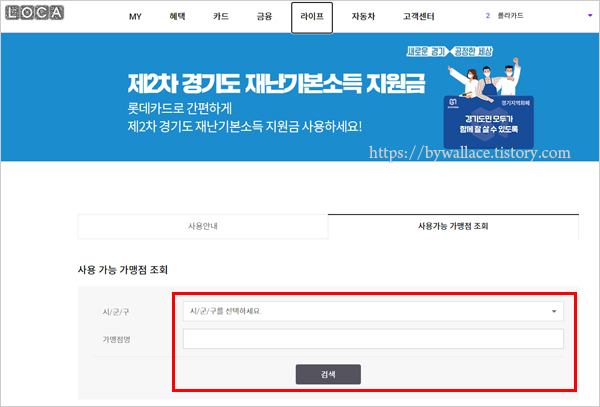Screen dimensions: 600x407
Task: Switch to the 사용안내 tab
Action: coord(203,226)
